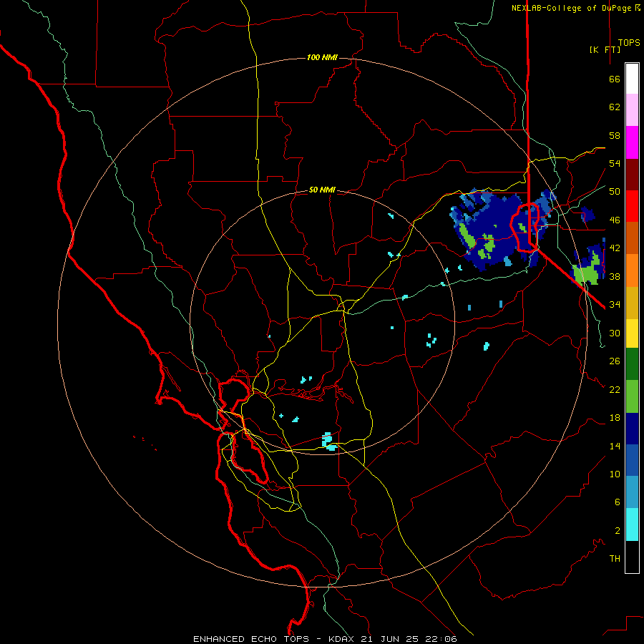Select the yellow legend color swatch
This screenshot has height=644, width=644.
[632, 333]
